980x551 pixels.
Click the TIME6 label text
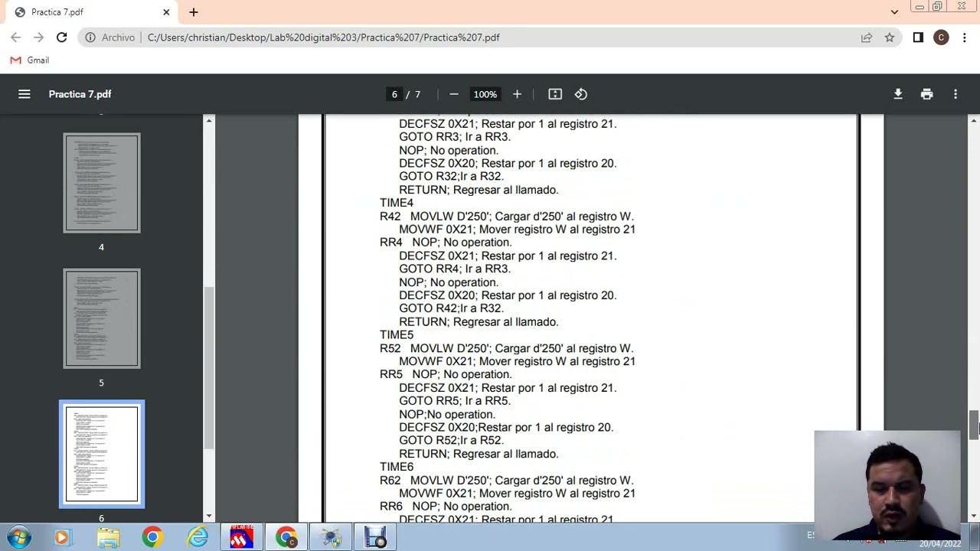click(x=396, y=467)
